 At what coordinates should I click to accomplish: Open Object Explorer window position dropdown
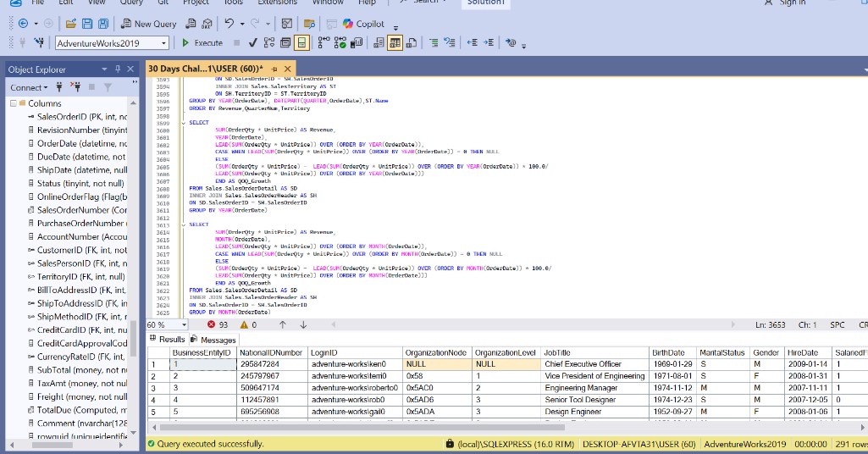click(104, 69)
